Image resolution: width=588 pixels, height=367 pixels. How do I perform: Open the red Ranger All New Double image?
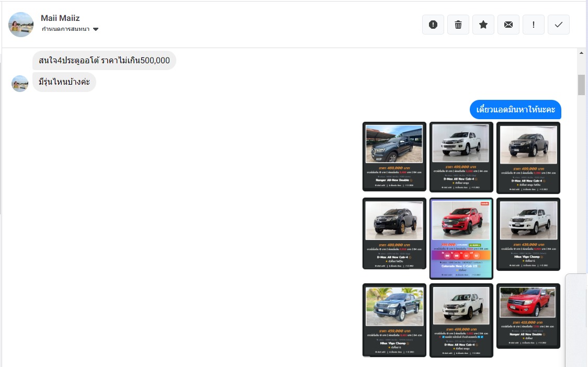click(528, 316)
